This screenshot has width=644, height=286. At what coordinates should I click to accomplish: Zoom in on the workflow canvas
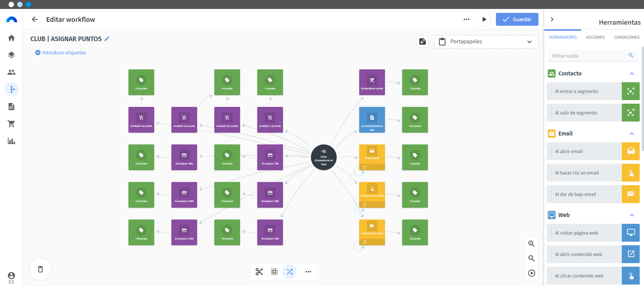coord(532,244)
